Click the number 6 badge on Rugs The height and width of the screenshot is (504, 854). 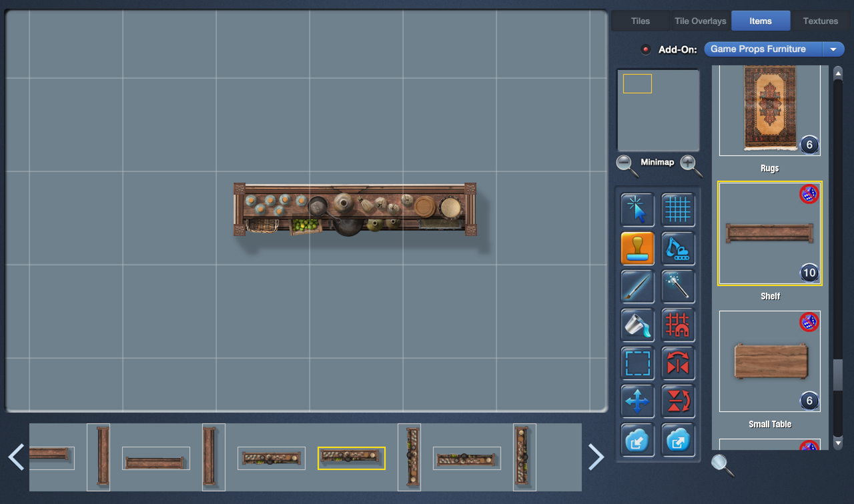click(x=809, y=144)
